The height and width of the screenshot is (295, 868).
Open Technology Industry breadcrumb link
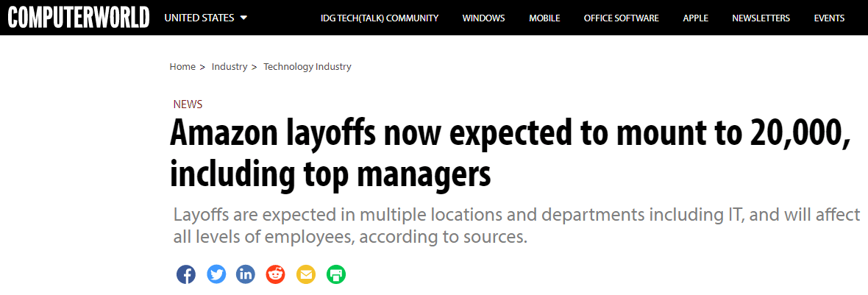click(x=307, y=67)
